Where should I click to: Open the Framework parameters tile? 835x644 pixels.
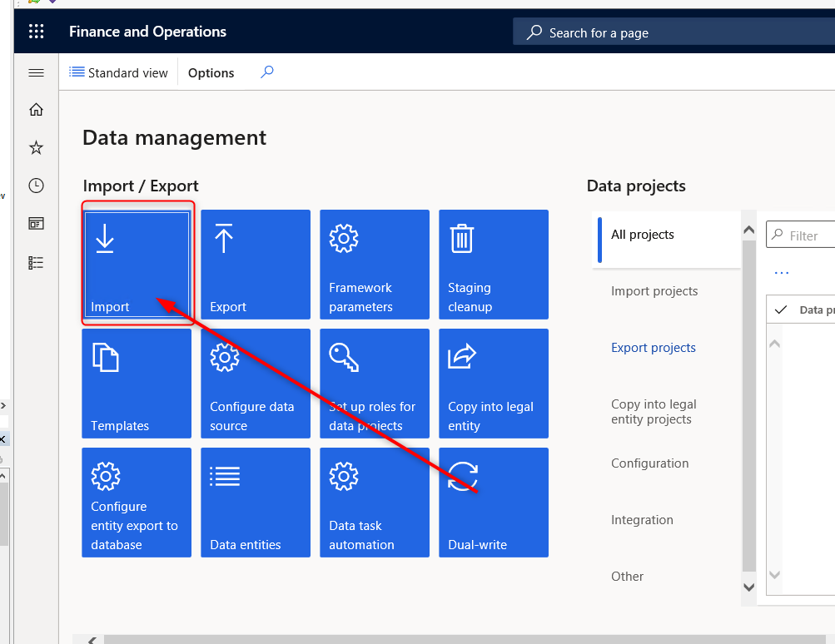(375, 265)
